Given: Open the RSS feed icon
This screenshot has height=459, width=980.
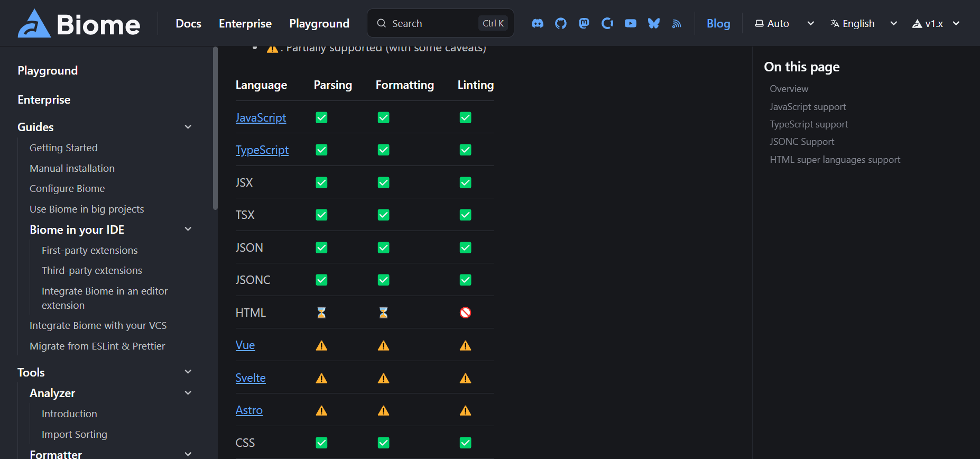Looking at the screenshot, I should (x=677, y=23).
